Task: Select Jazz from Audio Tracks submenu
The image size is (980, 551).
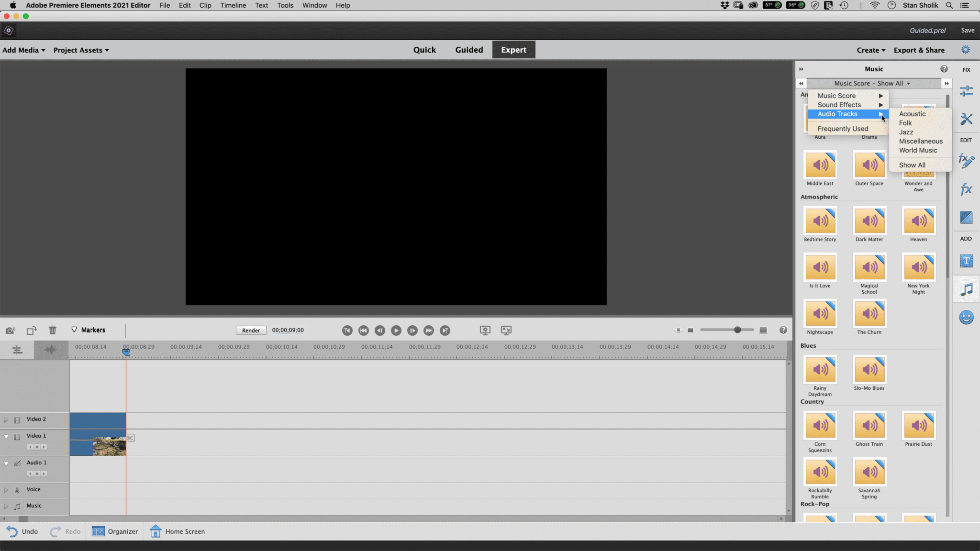Action: pos(906,132)
